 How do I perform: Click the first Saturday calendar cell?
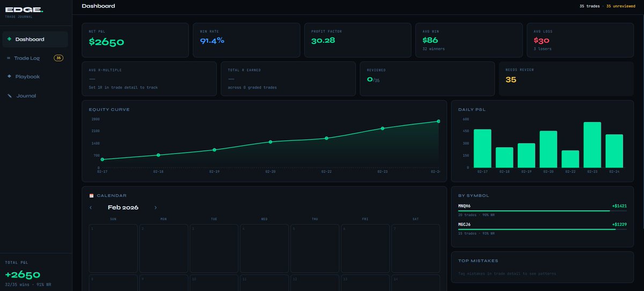416,248
